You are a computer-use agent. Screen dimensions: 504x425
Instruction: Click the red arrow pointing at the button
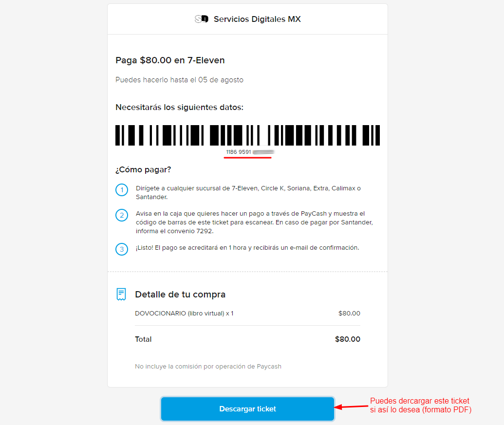coord(352,406)
